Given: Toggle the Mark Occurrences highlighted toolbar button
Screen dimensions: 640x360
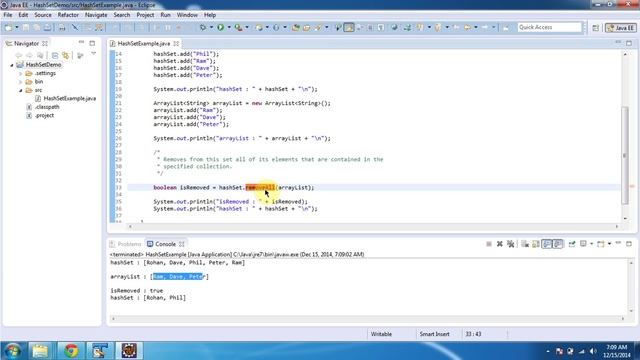Looking at the screenshot, I should pyautogui.click(x=349, y=27).
